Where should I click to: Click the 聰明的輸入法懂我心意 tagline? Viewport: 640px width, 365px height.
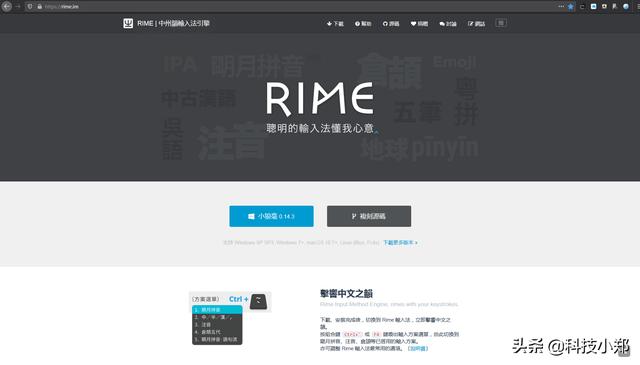point(320,128)
